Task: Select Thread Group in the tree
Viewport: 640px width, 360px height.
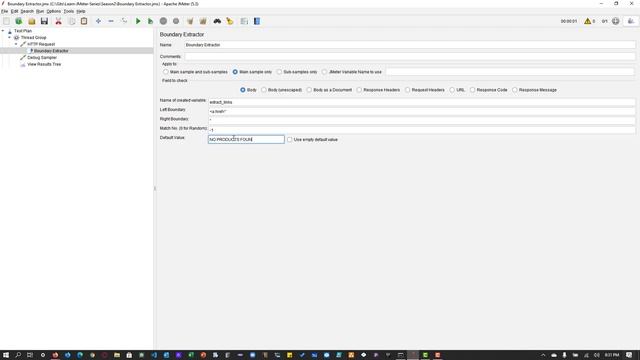Action: click(33, 38)
